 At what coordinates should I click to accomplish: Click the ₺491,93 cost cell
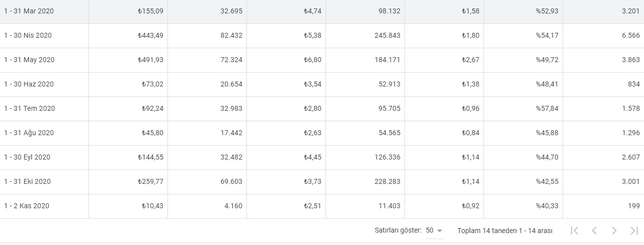pos(151,60)
